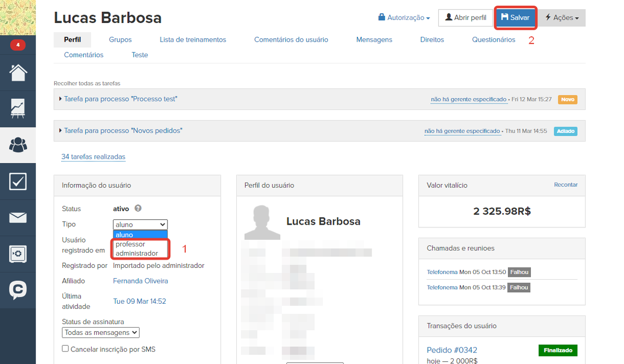Open the home icon in sidebar

point(18,73)
